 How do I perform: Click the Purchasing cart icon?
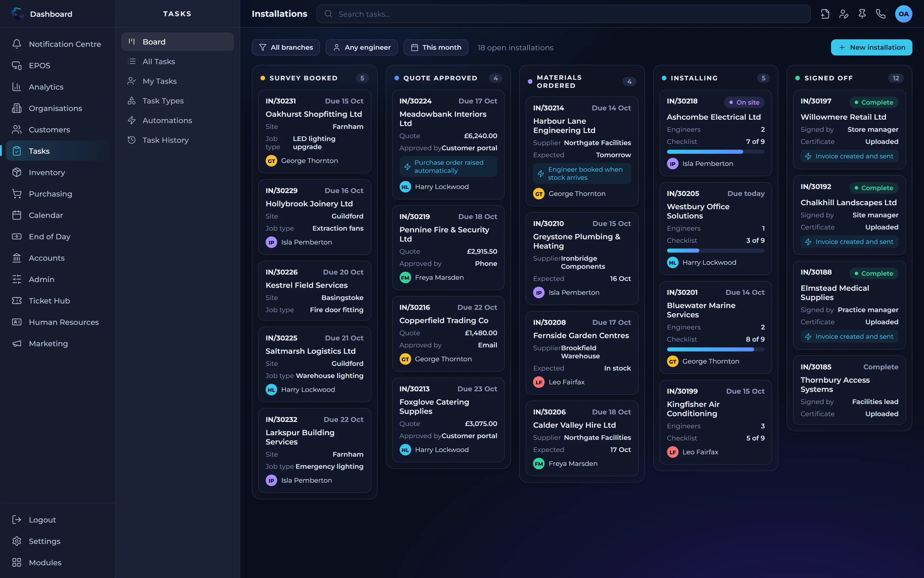[x=16, y=194]
